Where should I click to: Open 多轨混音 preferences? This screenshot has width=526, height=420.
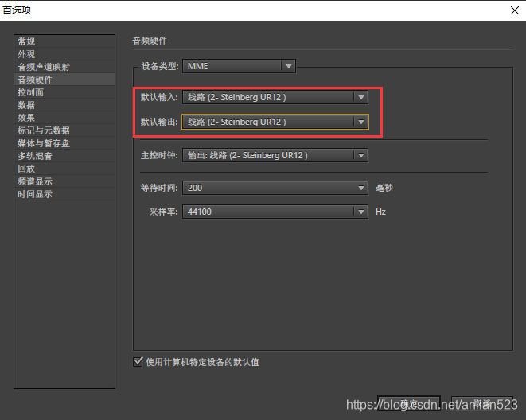64,156
